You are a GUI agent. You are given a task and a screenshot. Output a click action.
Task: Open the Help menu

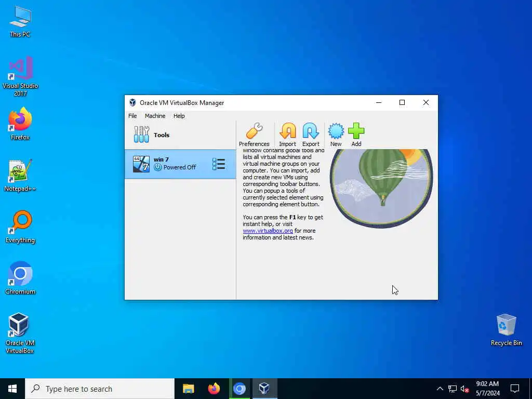(179, 116)
